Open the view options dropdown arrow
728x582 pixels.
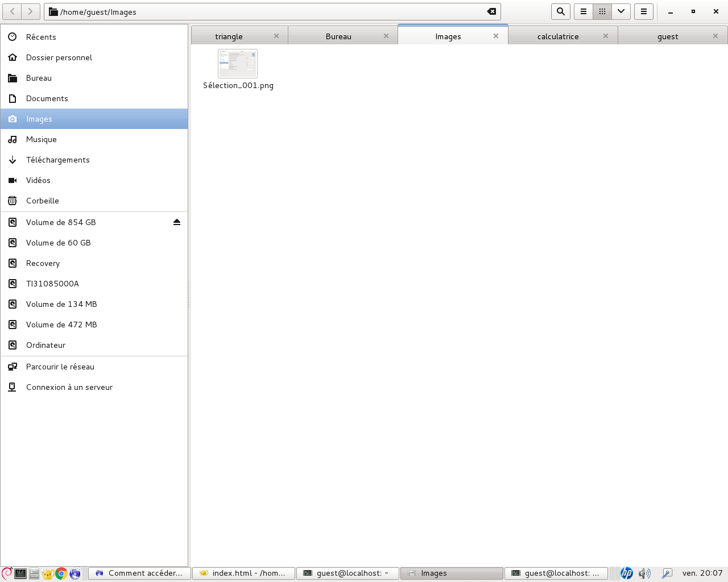tap(621, 11)
